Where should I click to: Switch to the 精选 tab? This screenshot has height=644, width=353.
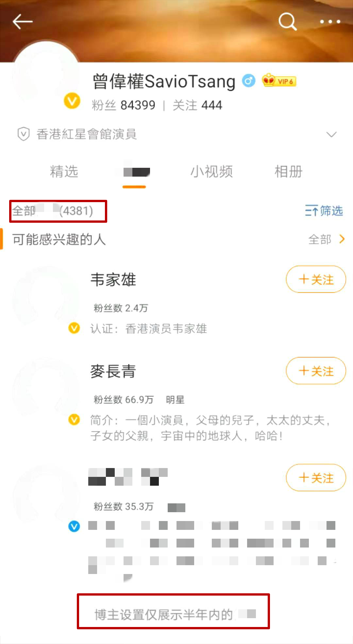(64, 172)
